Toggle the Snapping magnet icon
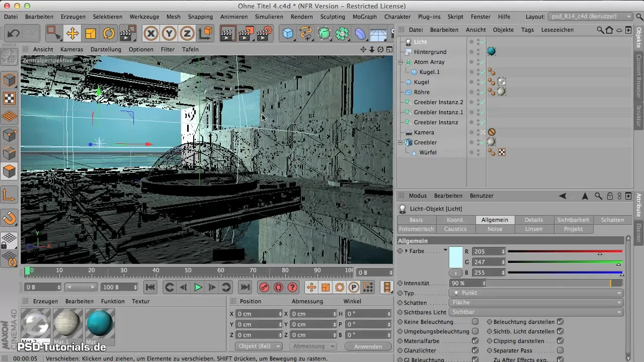644x362 pixels. click(10, 218)
